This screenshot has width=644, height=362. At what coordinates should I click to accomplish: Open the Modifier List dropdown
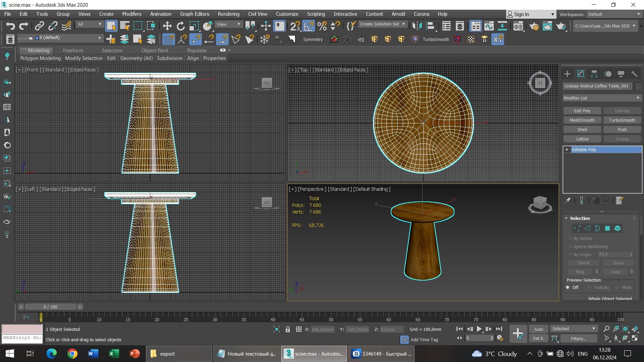[x=602, y=98]
